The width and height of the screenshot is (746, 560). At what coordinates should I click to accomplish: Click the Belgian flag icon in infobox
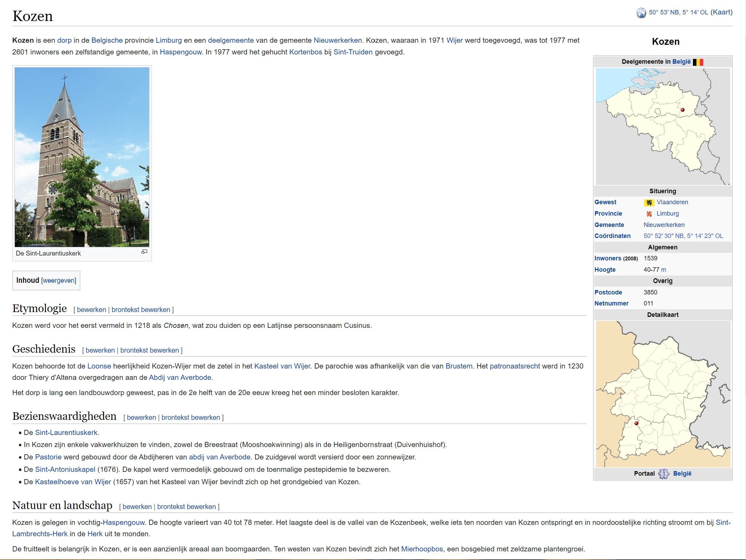click(698, 62)
